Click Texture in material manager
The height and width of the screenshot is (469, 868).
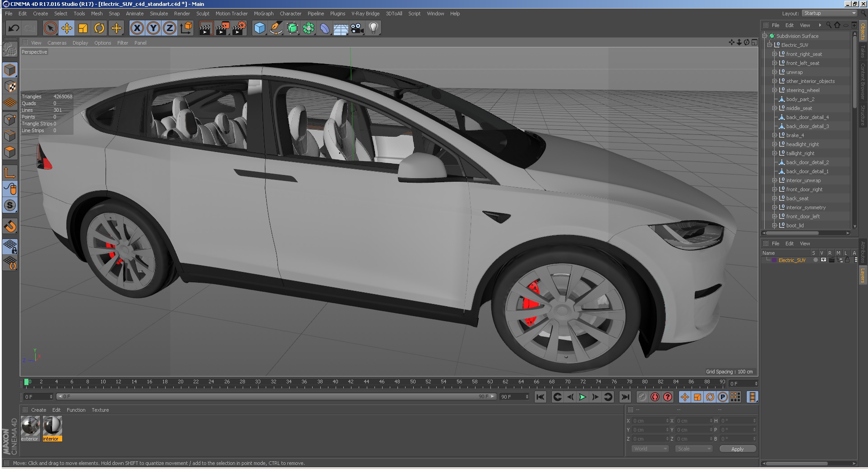100,410
